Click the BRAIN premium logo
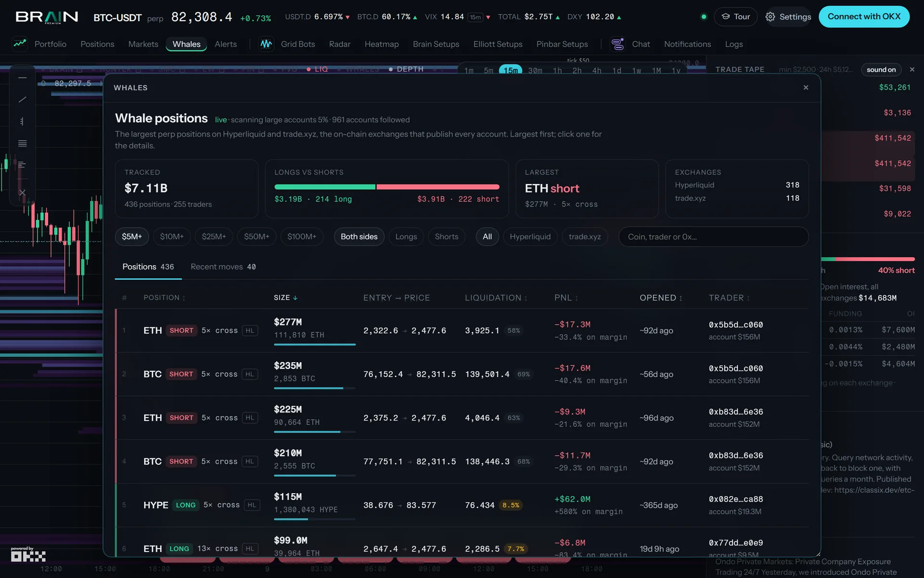The image size is (924, 578). 47,17
